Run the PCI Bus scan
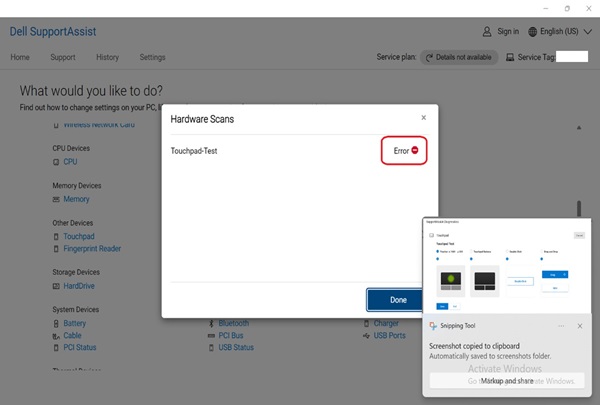The image size is (600, 405). [231, 335]
